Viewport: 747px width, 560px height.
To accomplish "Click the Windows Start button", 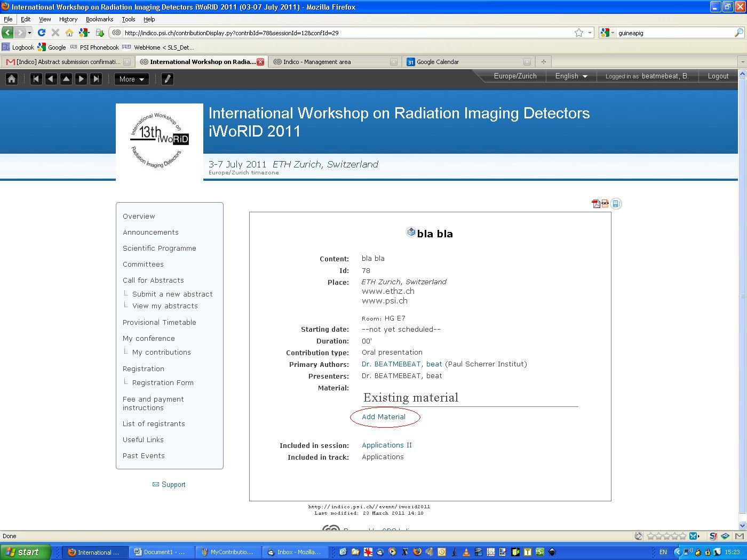I will tap(26, 552).
